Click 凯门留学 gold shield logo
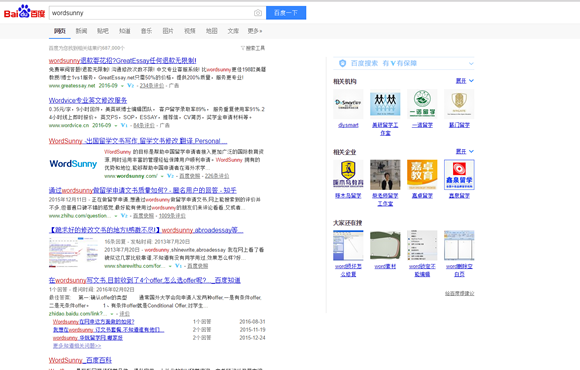This screenshot has height=370, width=580. [459, 104]
